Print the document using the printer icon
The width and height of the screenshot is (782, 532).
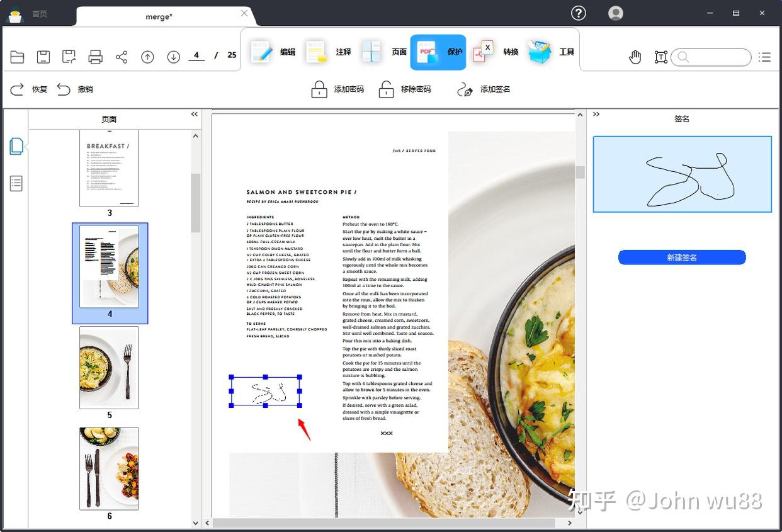[95, 57]
